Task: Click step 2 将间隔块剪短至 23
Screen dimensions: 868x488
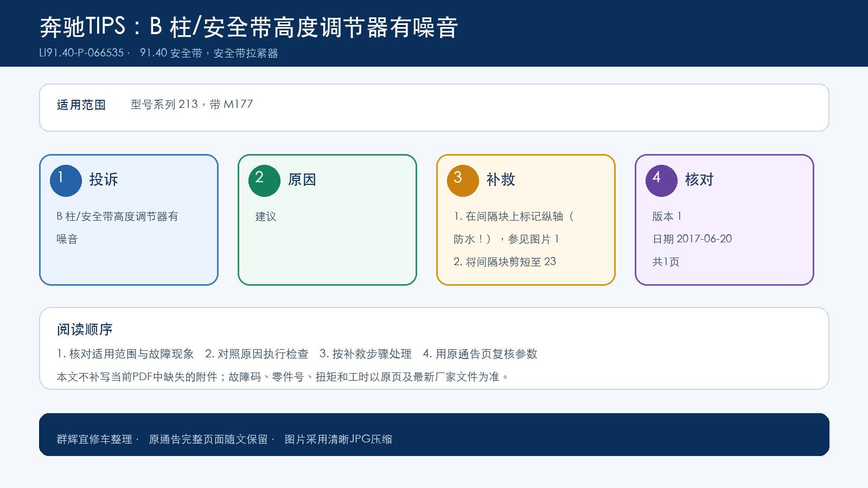Action: pyautogui.click(x=505, y=262)
